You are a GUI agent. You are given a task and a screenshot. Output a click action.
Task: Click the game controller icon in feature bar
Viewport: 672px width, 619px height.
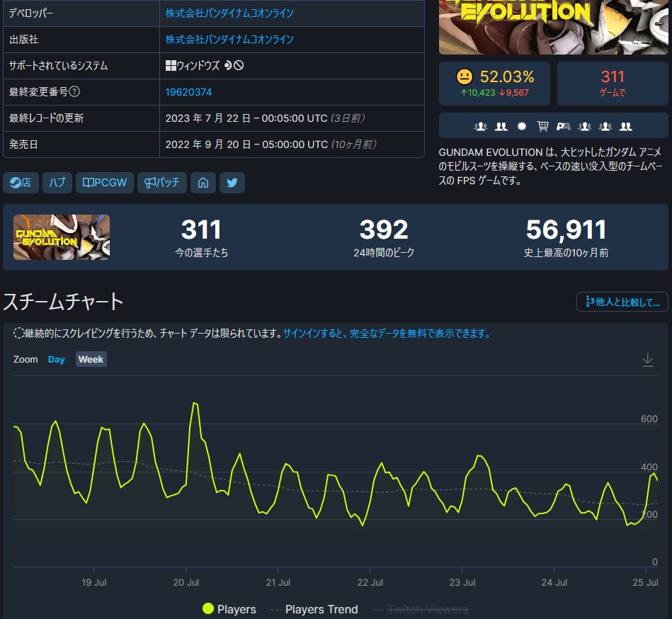563,126
